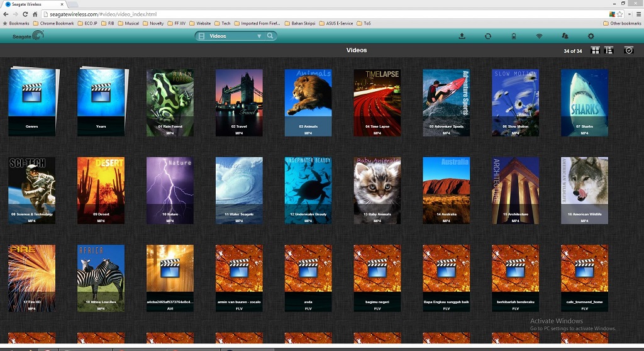Click the sync refresh icon
Screen dimensions: 644x351
488,36
